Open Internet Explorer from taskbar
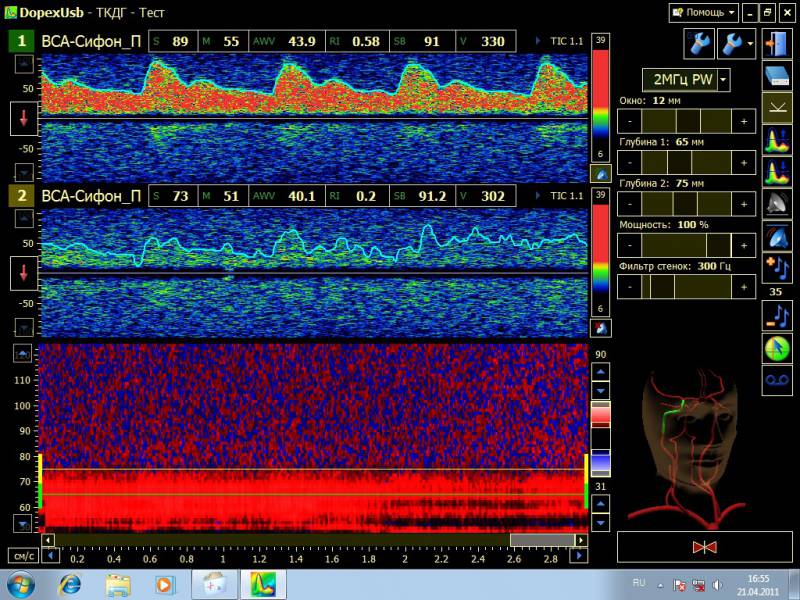 click(70, 585)
